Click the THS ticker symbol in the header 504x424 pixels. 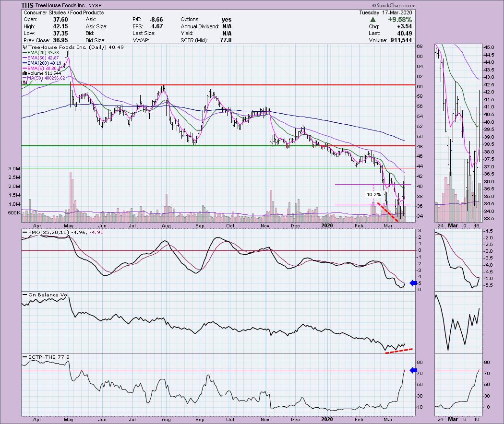click(x=27, y=5)
